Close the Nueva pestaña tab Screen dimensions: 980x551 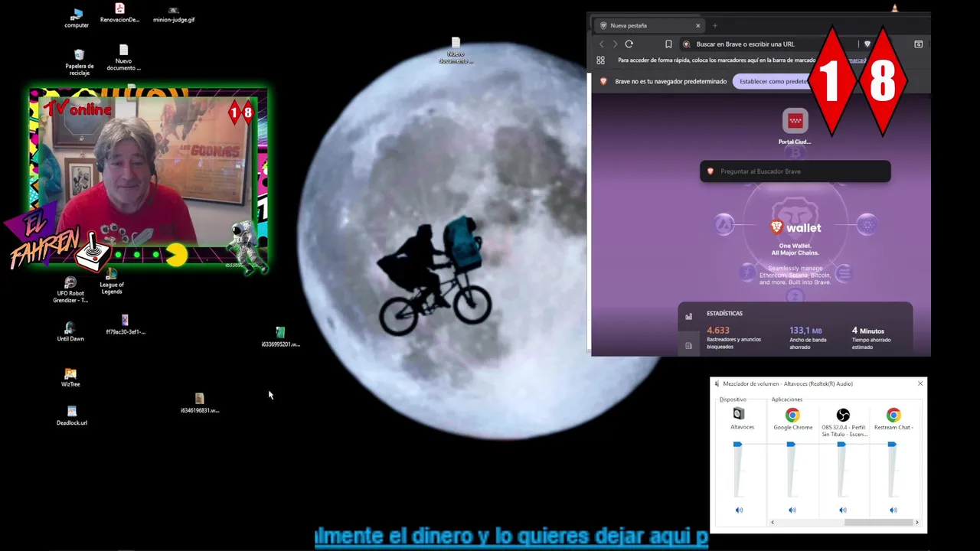pyautogui.click(x=697, y=25)
